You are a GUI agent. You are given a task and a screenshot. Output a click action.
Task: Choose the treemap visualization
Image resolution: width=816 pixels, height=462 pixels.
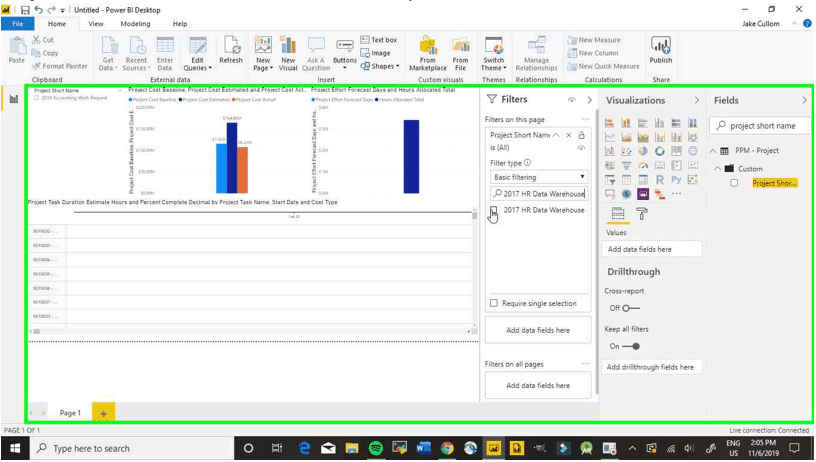pos(676,151)
